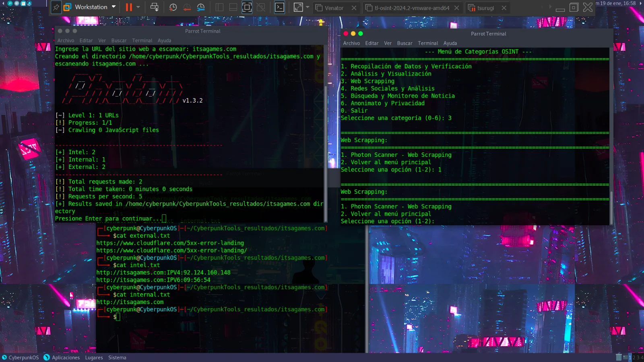Click the '--- Menú de Categorías OSINT ---' heading
Viewport: 644px width, 362px height.
(478, 51)
